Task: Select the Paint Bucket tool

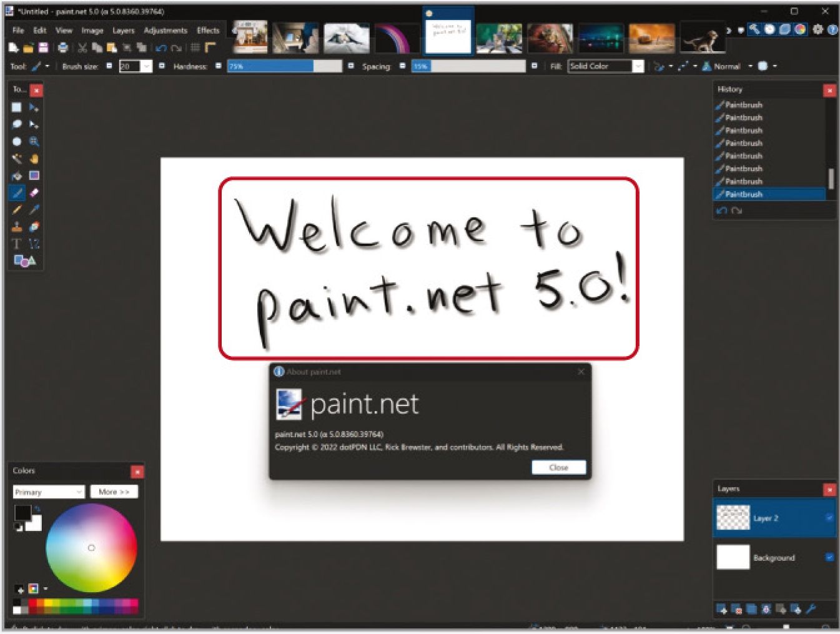Action: [17, 176]
